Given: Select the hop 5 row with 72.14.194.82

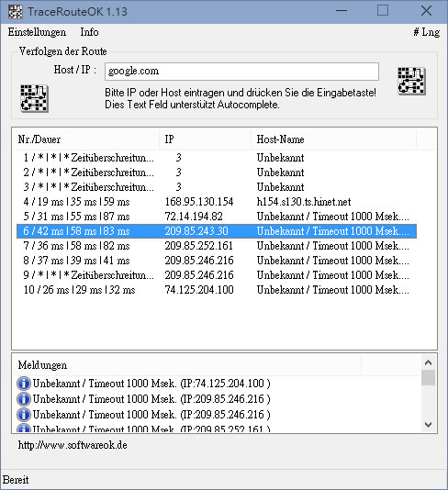Looking at the screenshot, I should 217,217.
